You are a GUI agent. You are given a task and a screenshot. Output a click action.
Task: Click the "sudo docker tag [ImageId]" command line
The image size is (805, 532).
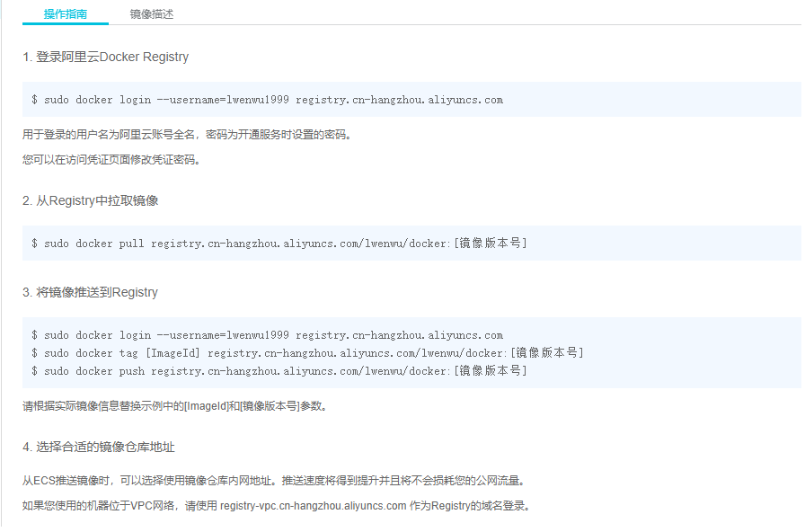point(307,353)
